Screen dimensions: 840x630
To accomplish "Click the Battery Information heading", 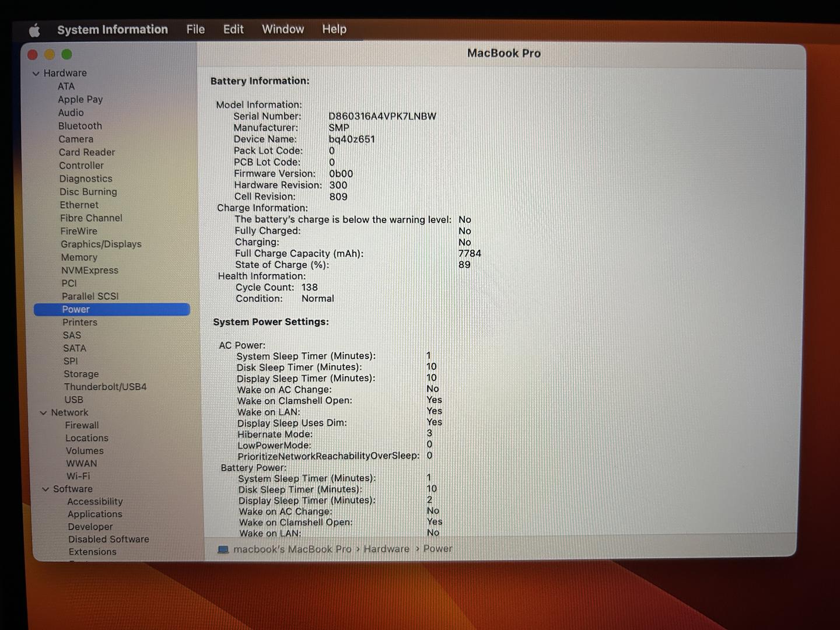I will click(260, 81).
